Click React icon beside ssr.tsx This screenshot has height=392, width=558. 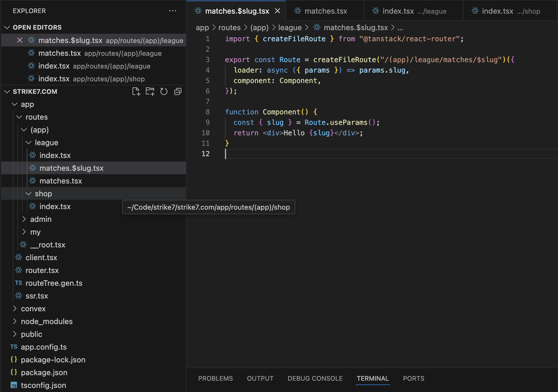[x=19, y=296]
